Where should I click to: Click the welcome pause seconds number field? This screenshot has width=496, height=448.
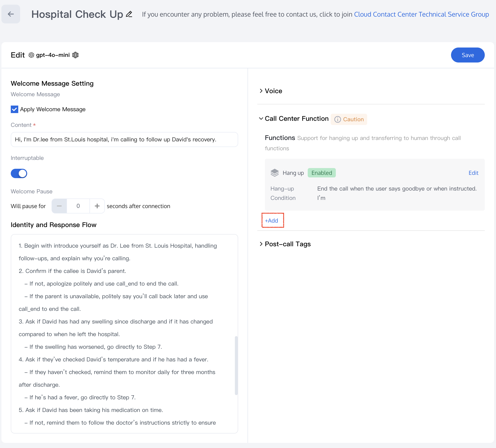coord(78,206)
